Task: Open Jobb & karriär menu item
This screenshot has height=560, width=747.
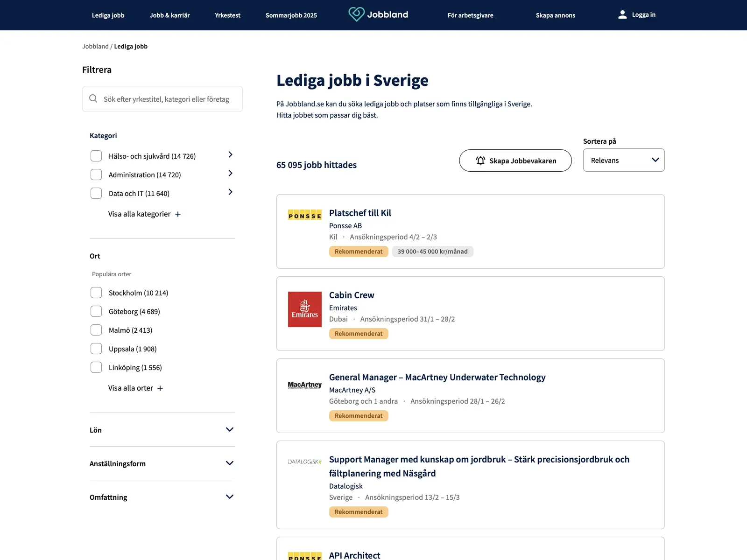Action: coord(169,15)
